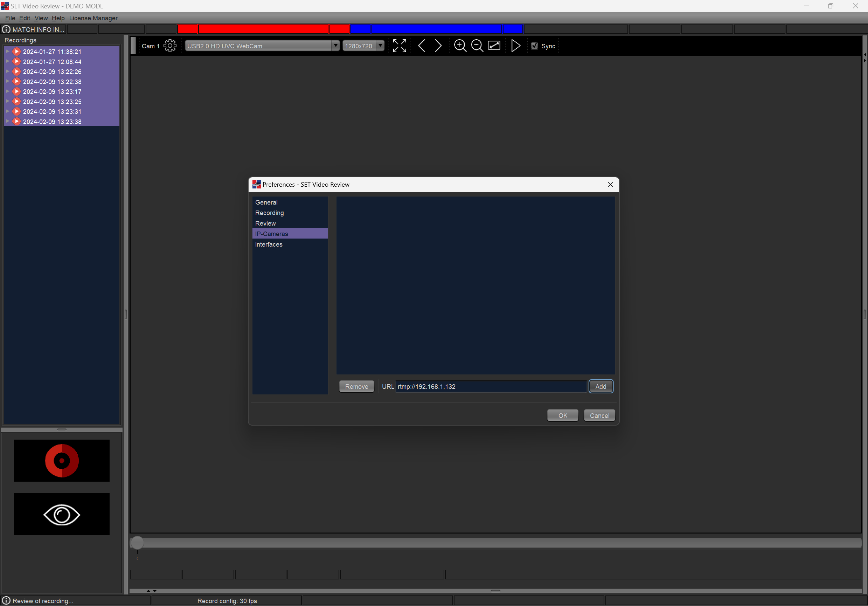Click the eye review mode button
The width and height of the screenshot is (868, 606).
coord(62,514)
